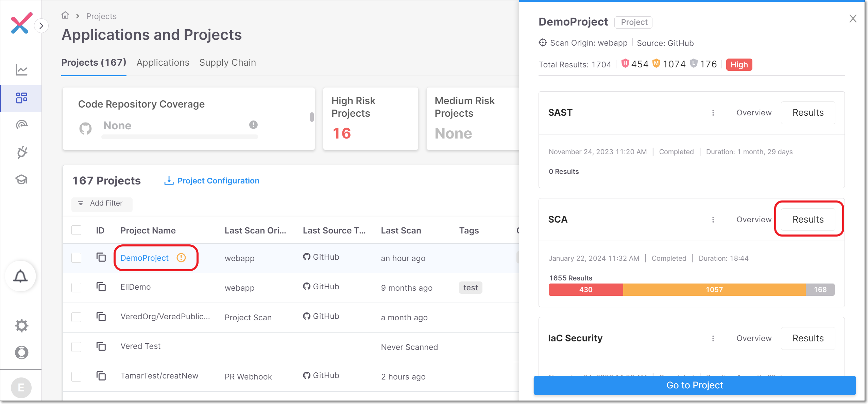868x404 pixels.
Task: Click the High risk level badge
Action: (739, 64)
